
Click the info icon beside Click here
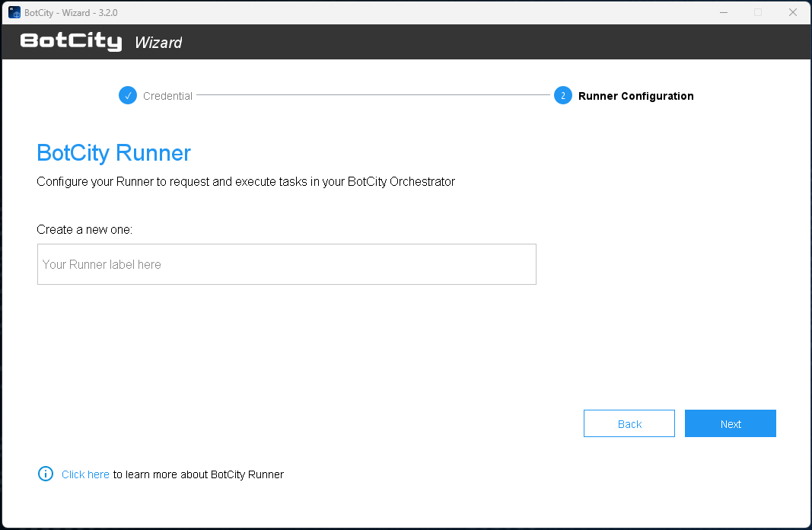[46, 474]
